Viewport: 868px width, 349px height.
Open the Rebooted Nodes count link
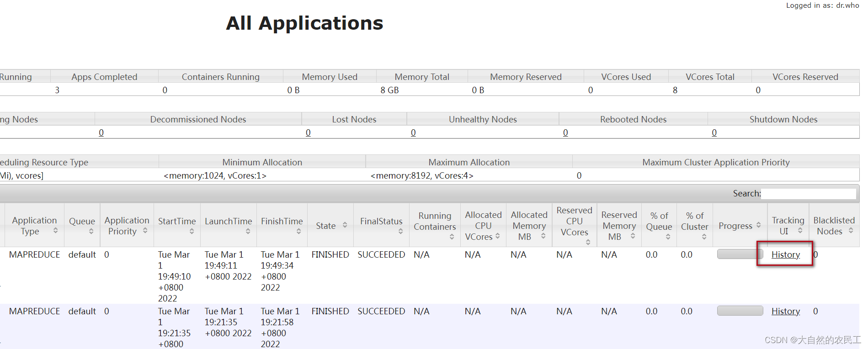[x=566, y=132]
